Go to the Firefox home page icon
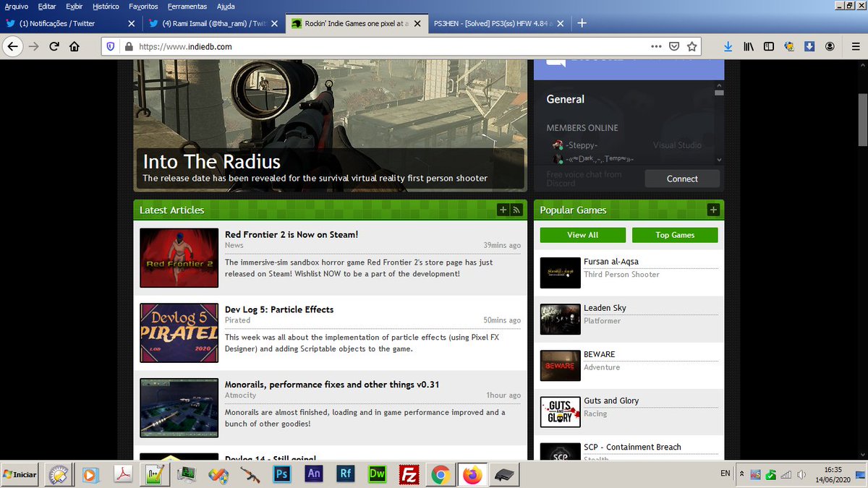868x488 pixels. pos(74,46)
